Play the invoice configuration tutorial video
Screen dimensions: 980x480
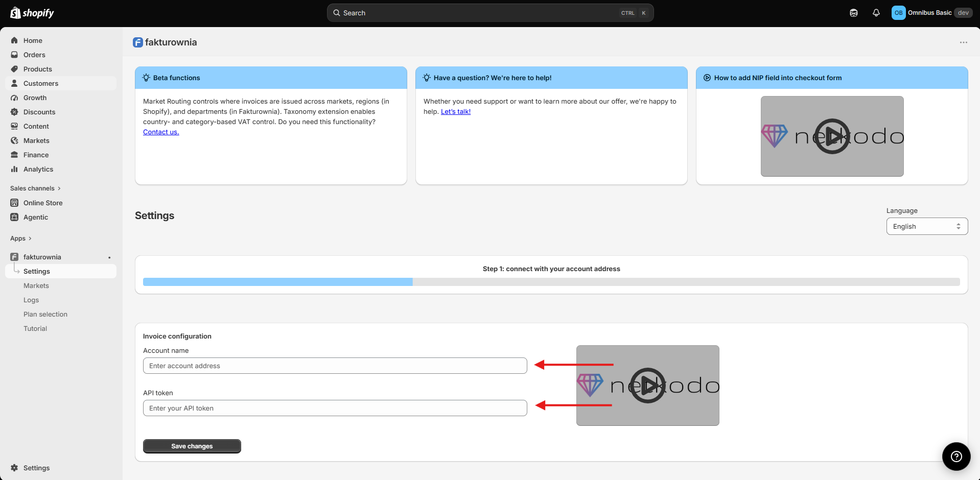point(647,386)
